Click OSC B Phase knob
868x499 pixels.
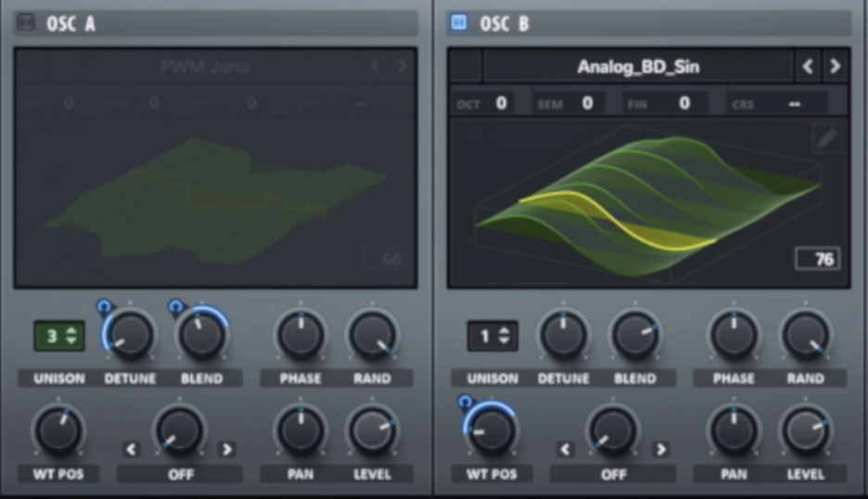click(734, 336)
